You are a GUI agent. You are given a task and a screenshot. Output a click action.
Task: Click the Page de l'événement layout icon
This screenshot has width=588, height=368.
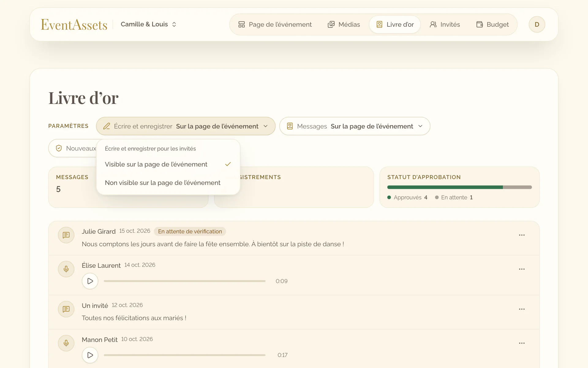tap(242, 25)
